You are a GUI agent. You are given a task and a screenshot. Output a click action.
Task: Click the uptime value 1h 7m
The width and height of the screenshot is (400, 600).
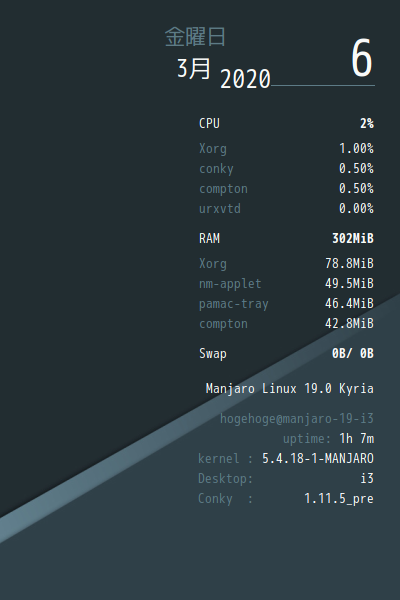[x=356, y=439]
